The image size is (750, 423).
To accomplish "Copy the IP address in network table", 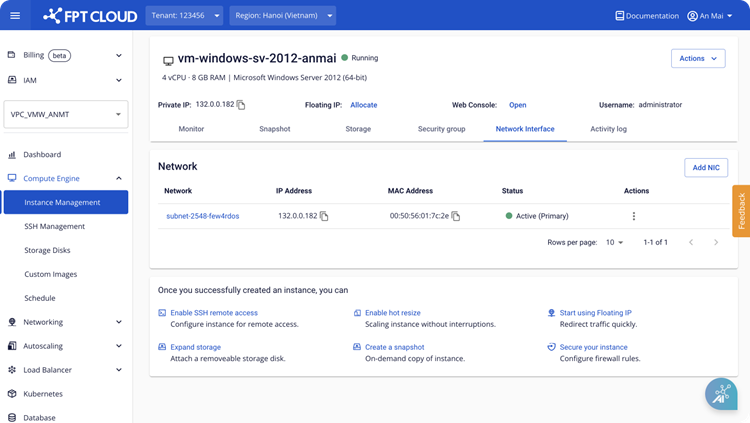I will tap(324, 216).
